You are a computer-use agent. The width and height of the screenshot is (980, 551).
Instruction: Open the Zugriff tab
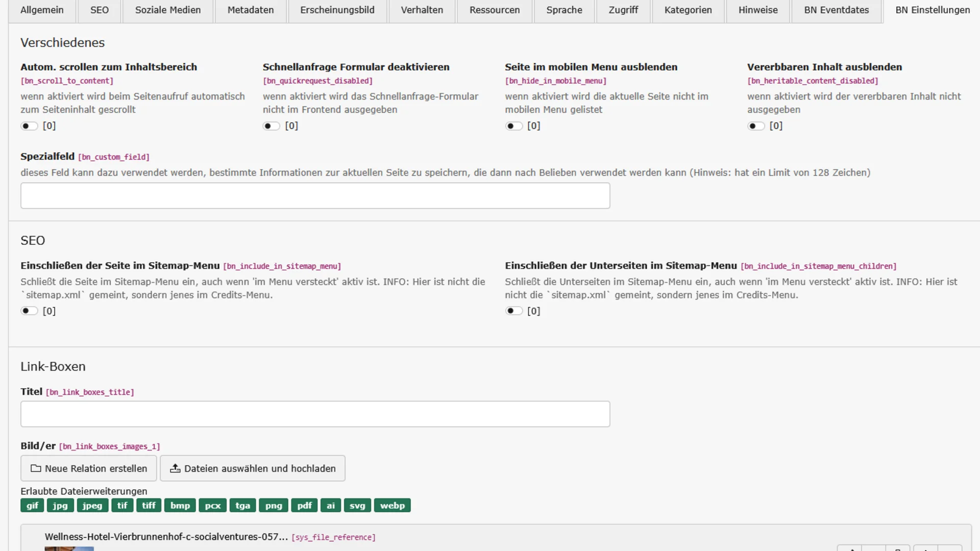(623, 10)
